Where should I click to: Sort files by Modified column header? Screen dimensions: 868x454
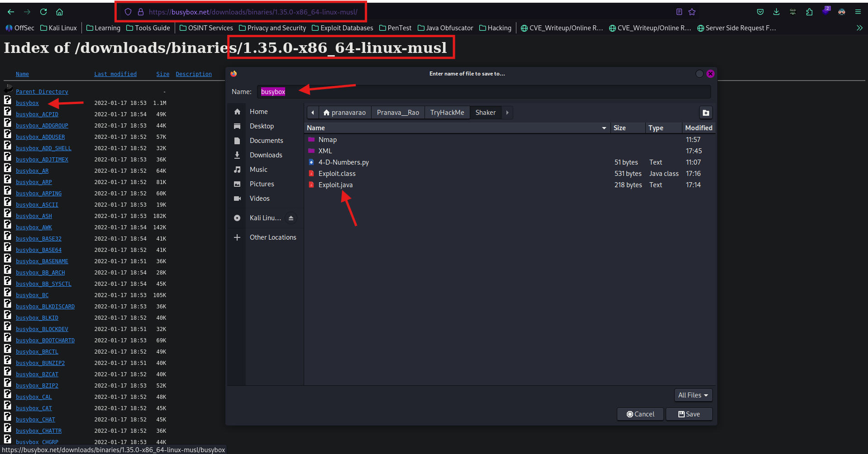click(698, 128)
